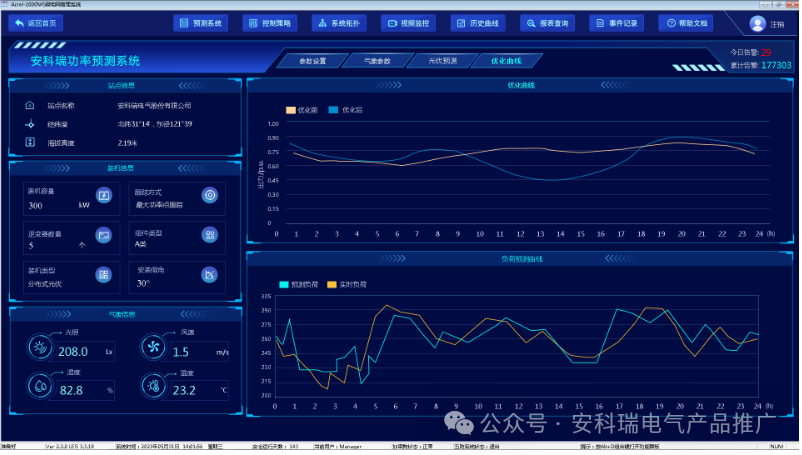Open 报表查询 from top navigation

(x=547, y=24)
